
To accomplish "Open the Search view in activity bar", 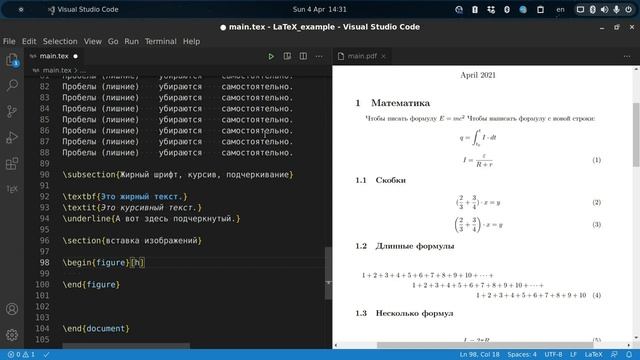I will click(12, 85).
